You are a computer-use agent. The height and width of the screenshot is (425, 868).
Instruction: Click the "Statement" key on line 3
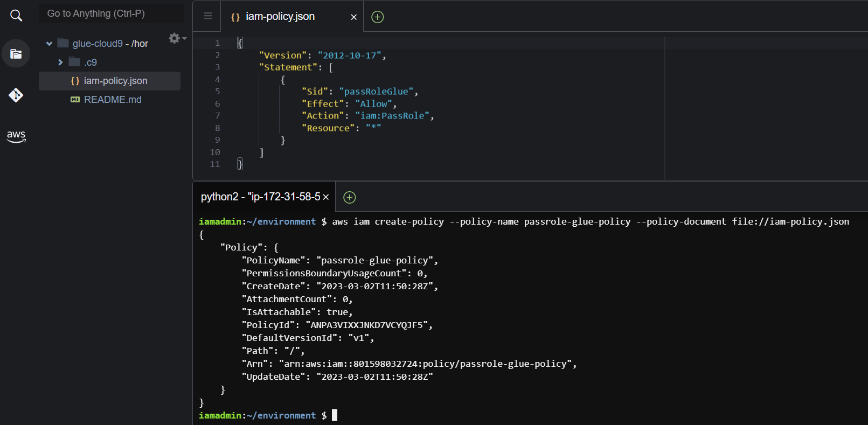pos(288,67)
